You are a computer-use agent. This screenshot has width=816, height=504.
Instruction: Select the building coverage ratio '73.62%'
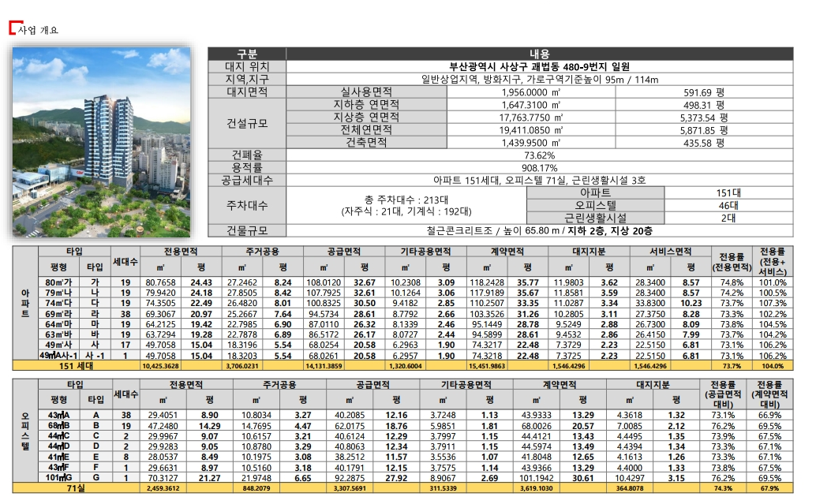tap(540, 155)
